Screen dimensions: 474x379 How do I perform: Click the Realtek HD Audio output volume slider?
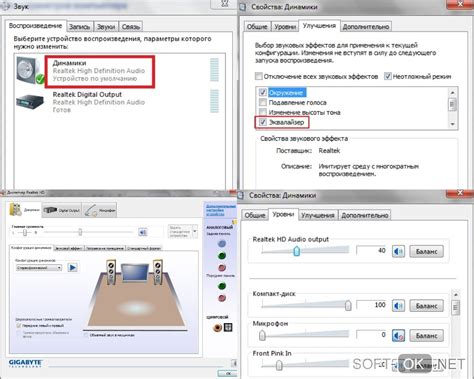click(x=305, y=250)
